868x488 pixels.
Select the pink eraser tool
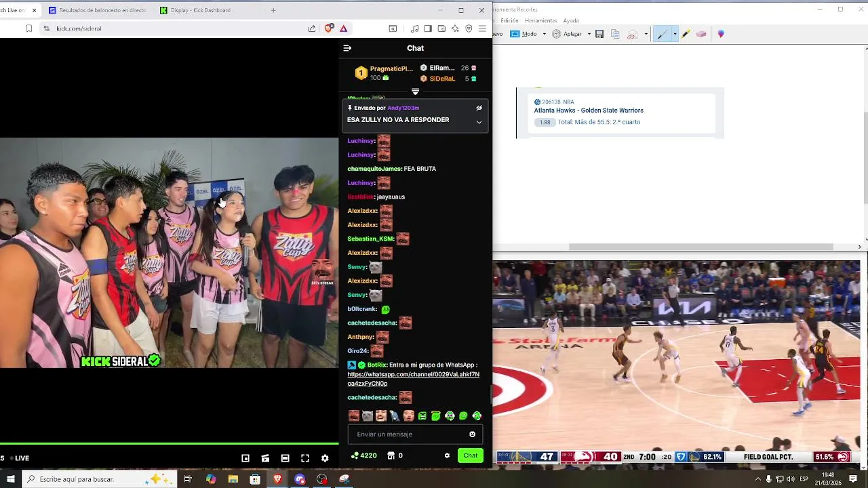click(702, 34)
